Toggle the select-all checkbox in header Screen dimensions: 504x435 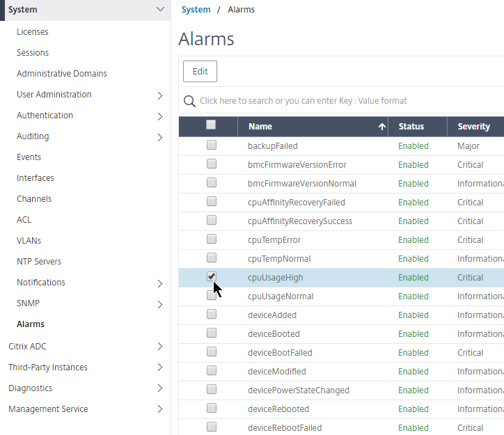tap(211, 125)
